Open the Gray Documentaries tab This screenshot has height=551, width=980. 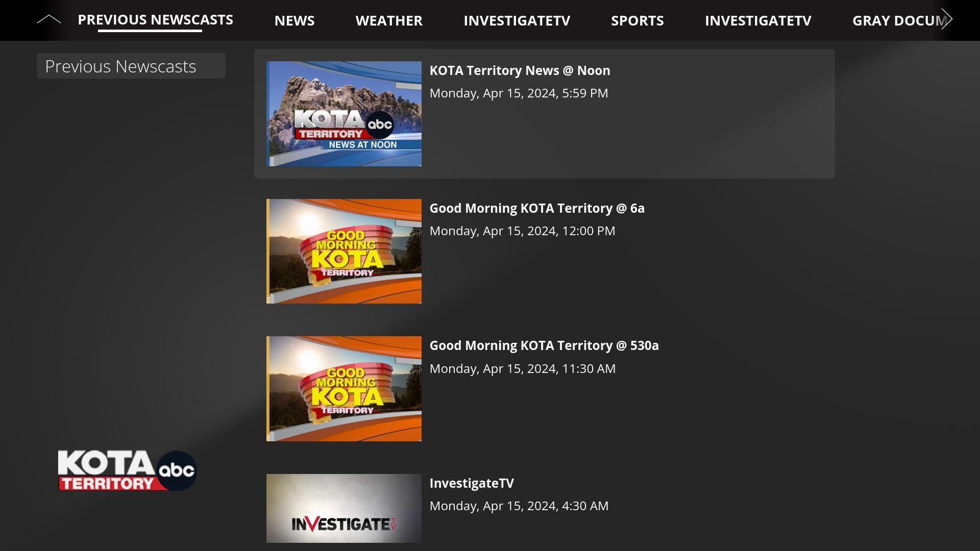click(900, 20)
